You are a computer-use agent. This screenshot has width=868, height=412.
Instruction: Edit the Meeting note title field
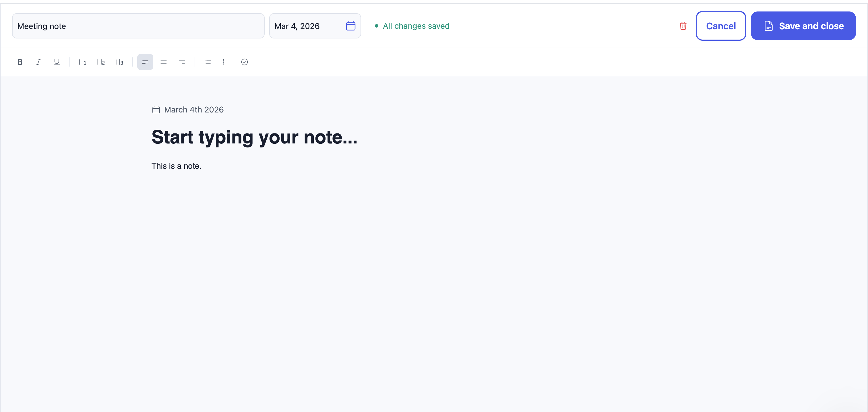pos(138,26)
